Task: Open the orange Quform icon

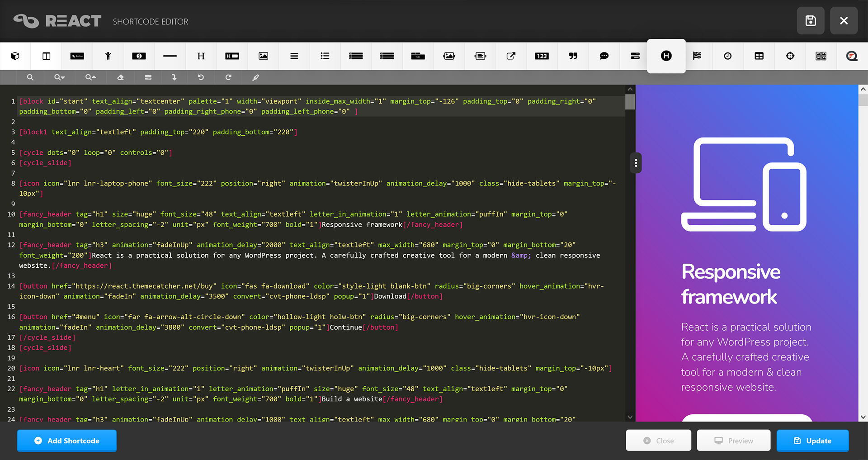Action: point(852,56)
